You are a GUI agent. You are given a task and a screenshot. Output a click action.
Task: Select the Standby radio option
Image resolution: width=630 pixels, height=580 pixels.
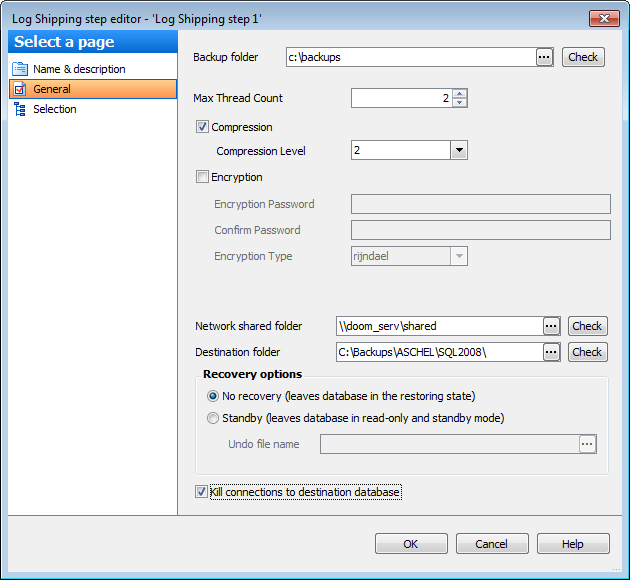(x=213, y=418)
